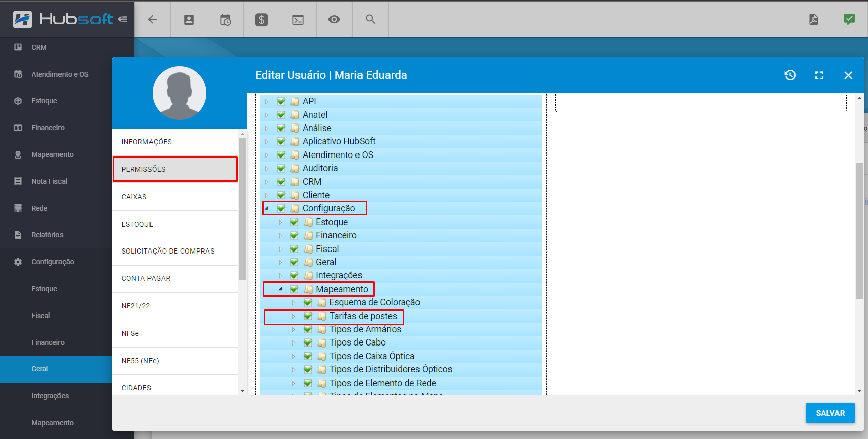Open Atendimento e OS in sidebar
Image resolution: width=868 pixels, height=439 pixels.
60,74
